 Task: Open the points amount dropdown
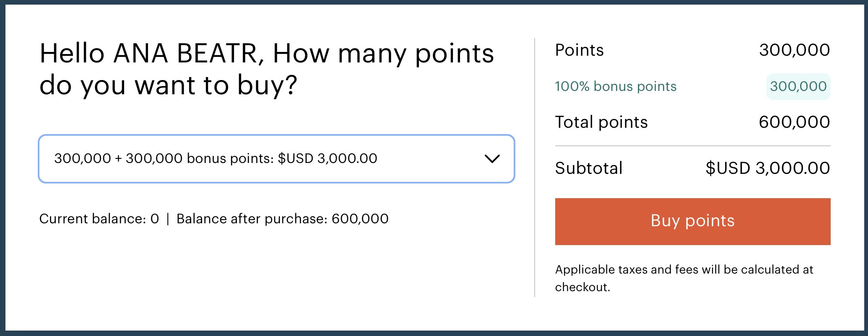coord(276,158)
